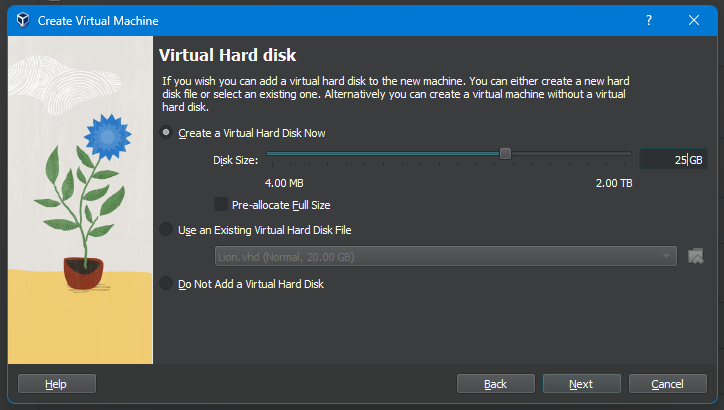724x410 pixels.
Task: Click the Disk Size label
Action: click(x=235, y=160)
